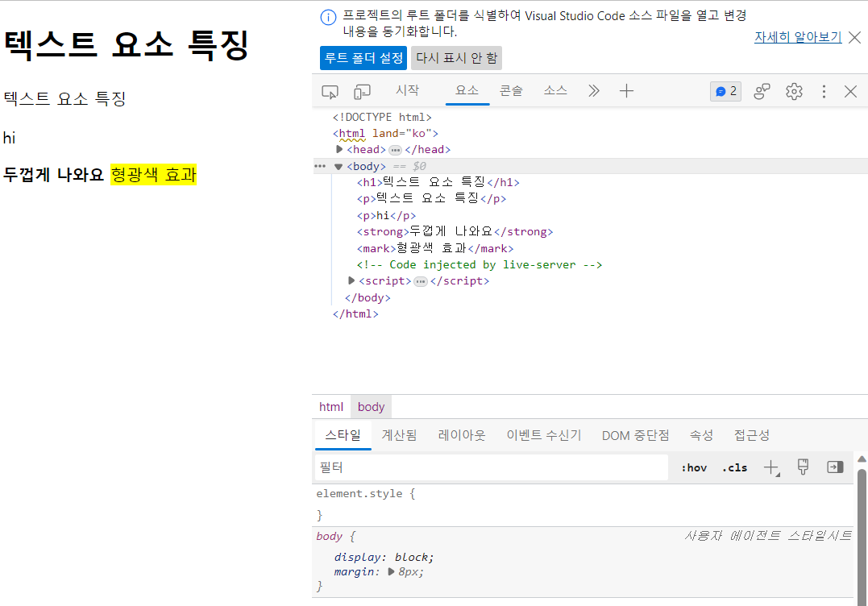Switch to the 시작 tab

tap(408, 90)
